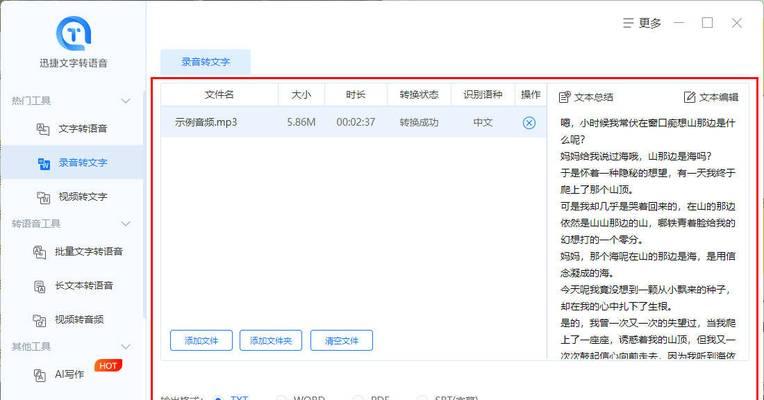This screenshot has width=764, height=400.
Task: Click the duration value 00:02:37
Action: 356,122
